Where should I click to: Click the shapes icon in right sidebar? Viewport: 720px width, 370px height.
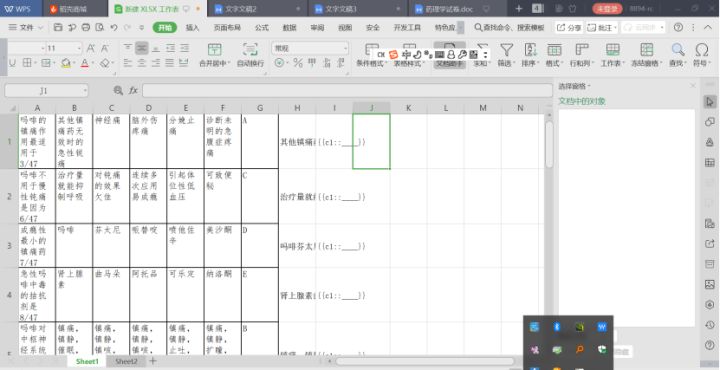click(x=710, y=122)
